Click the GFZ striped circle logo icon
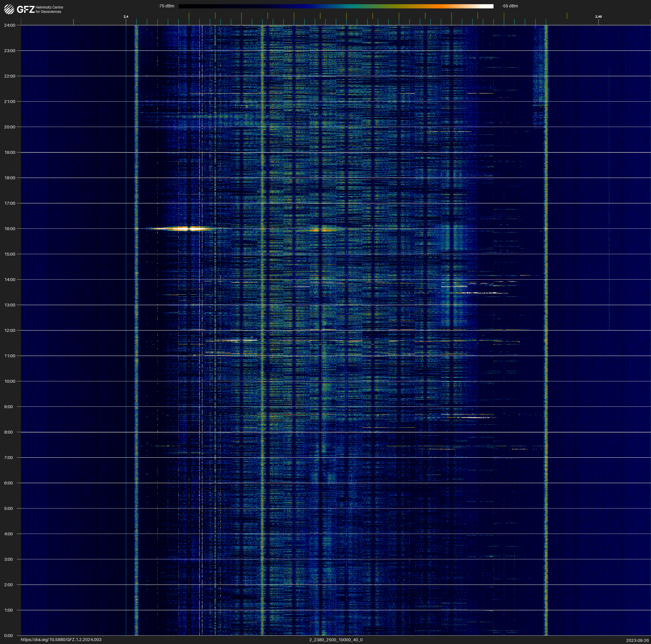Viewport: 651px width, 644px height. click(x=9, y=9)
